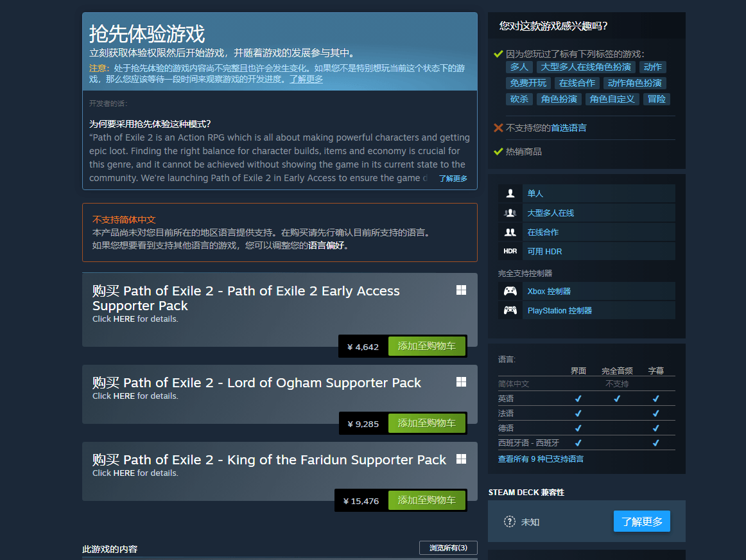Click 完全支持控制器 label
The width and height of the screenshot is (746, 560).
tap(525, 273)
